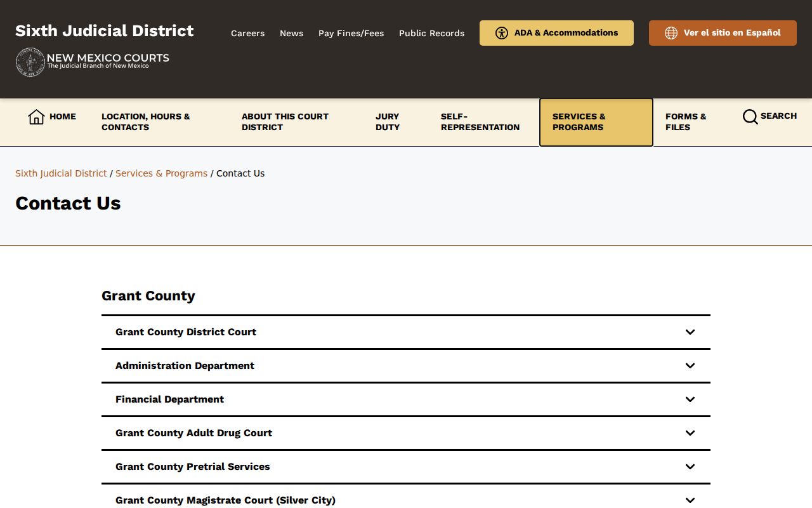Open the Forms & Files menu
812x508 pixels.
point(686,122)
